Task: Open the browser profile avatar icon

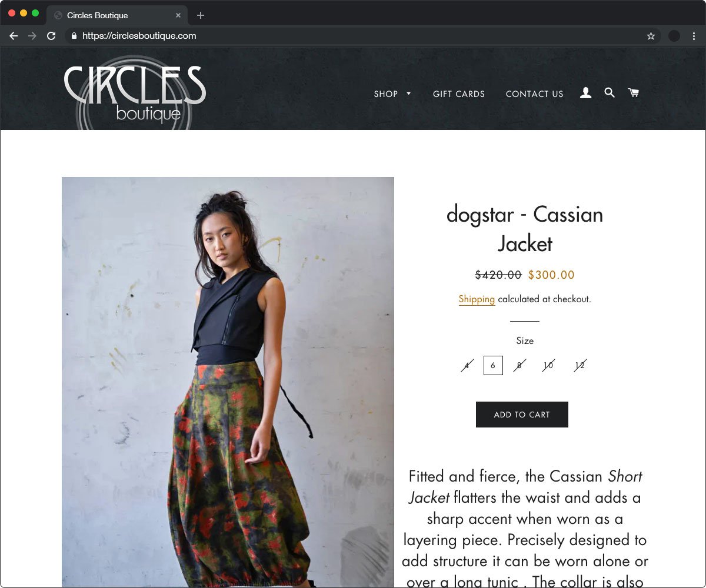Action: point(674,36)
